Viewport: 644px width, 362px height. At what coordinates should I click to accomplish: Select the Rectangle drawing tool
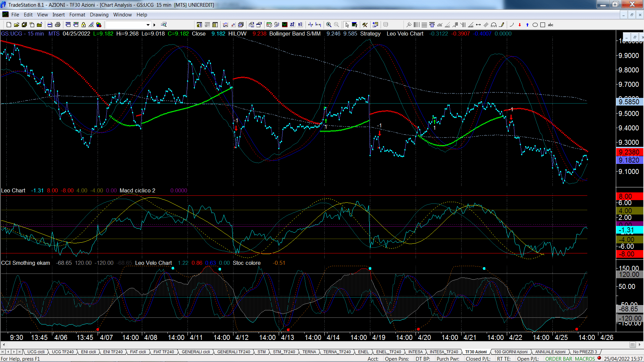click(543, 25)
